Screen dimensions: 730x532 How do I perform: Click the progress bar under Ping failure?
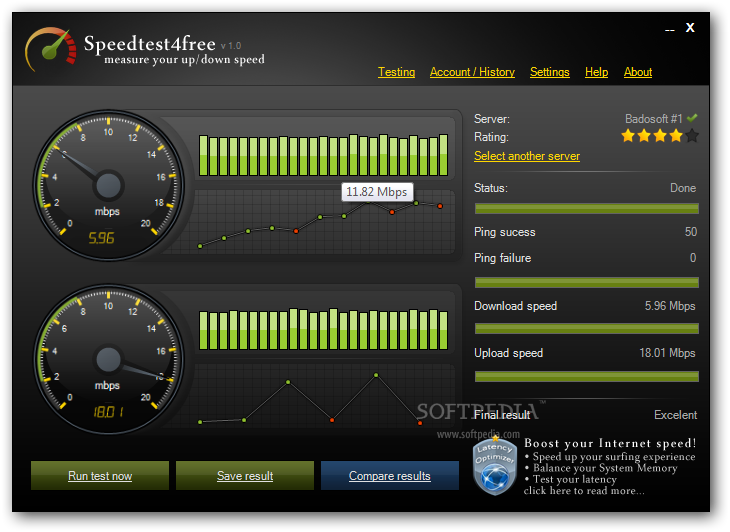pos(587,282)
